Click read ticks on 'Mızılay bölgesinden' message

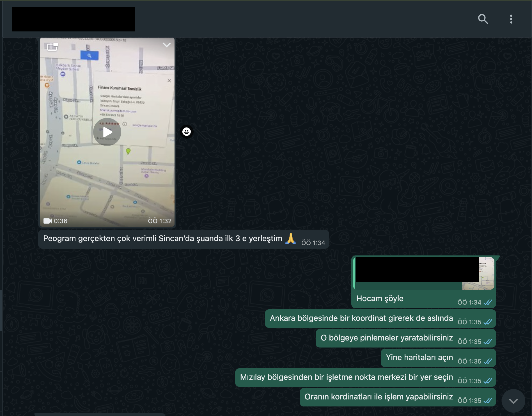(488, 381)
